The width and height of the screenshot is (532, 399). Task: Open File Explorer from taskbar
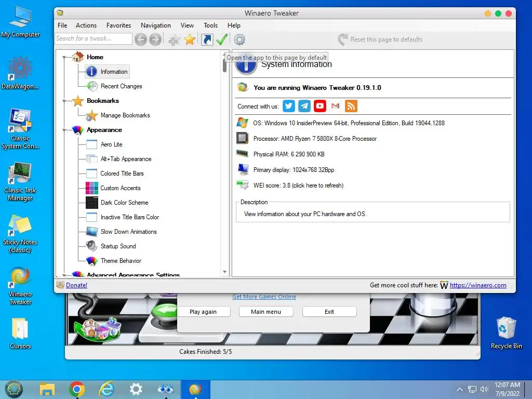point(47,389)
